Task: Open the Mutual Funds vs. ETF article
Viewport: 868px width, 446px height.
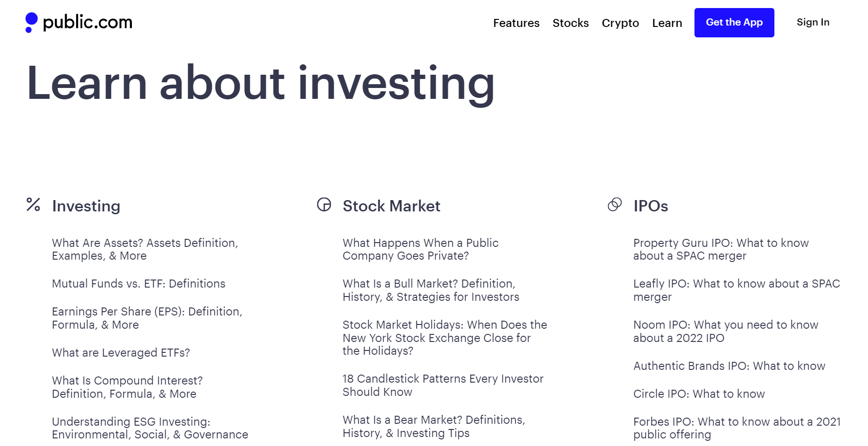Action: click(x=139, y=284)
